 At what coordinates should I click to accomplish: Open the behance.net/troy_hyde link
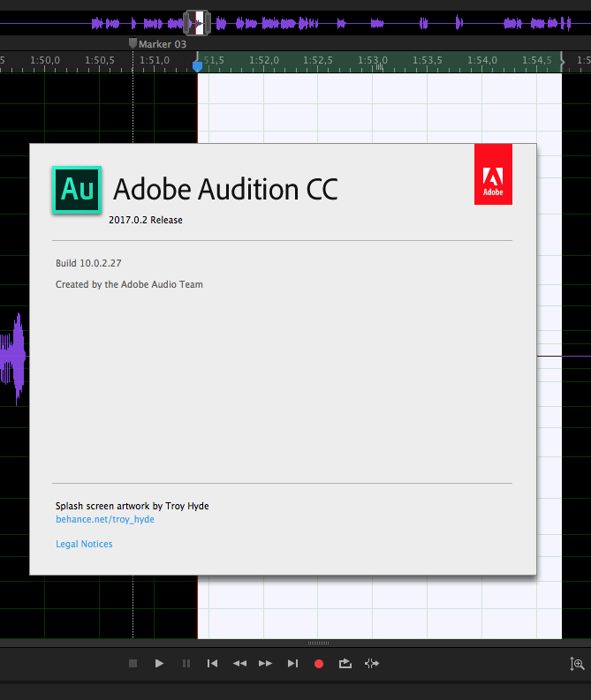104,520
